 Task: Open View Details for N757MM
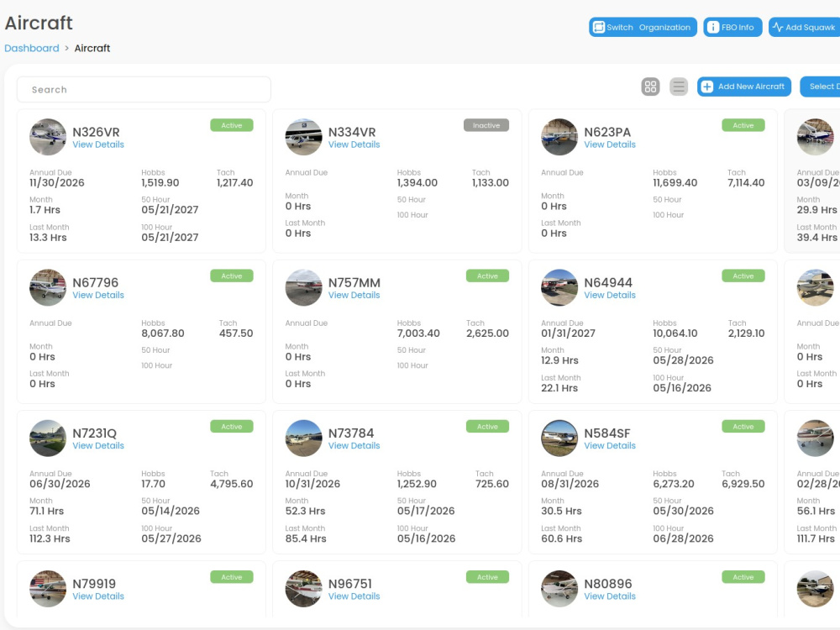(x=354, y=295)
